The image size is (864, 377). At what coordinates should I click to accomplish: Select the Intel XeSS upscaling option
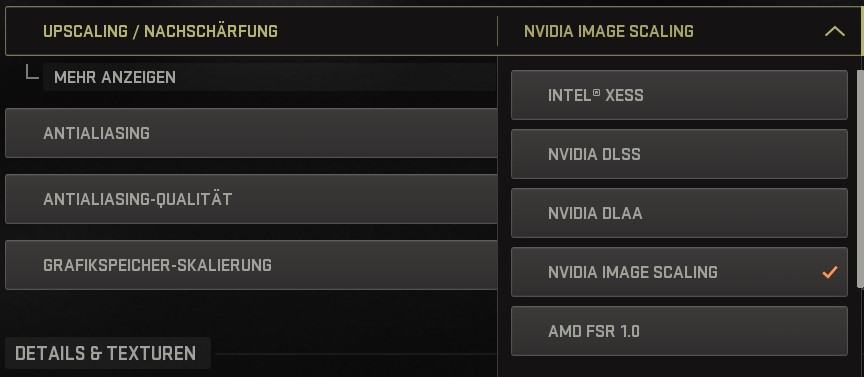[679, 95]
